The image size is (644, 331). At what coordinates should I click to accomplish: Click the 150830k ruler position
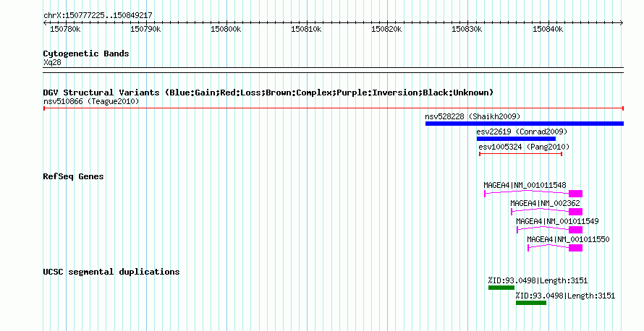click(x=467, y=30)
